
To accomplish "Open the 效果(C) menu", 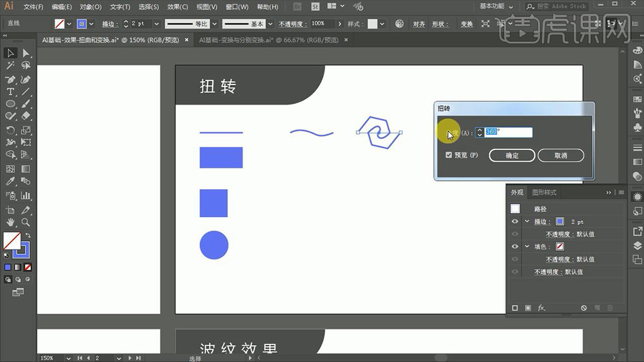I will (178, 6).
